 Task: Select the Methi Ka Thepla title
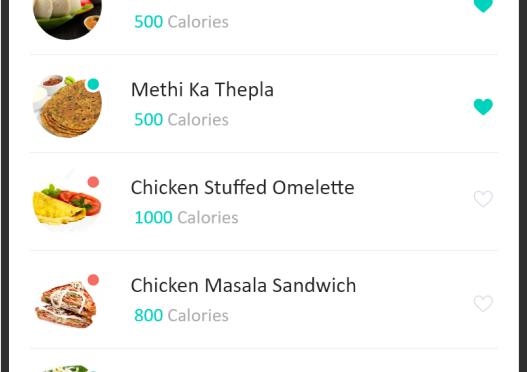pyautogui.click(x=202, y=90)
